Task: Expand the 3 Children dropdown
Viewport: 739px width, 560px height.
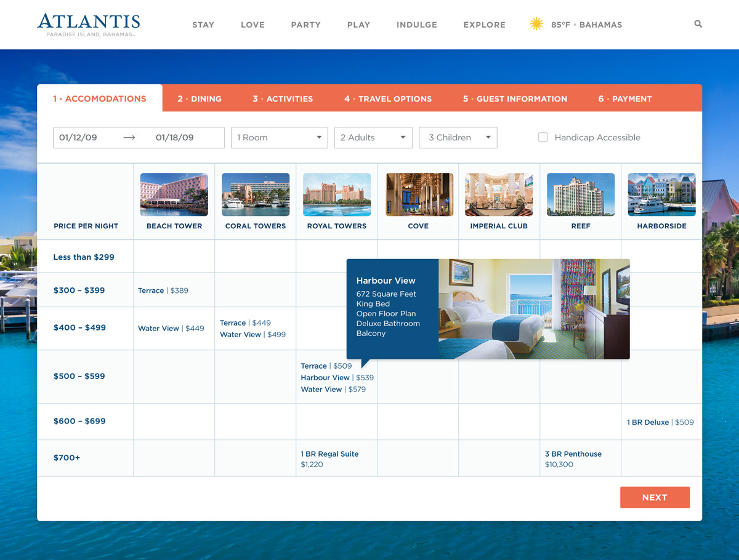Action: [458, 137]
